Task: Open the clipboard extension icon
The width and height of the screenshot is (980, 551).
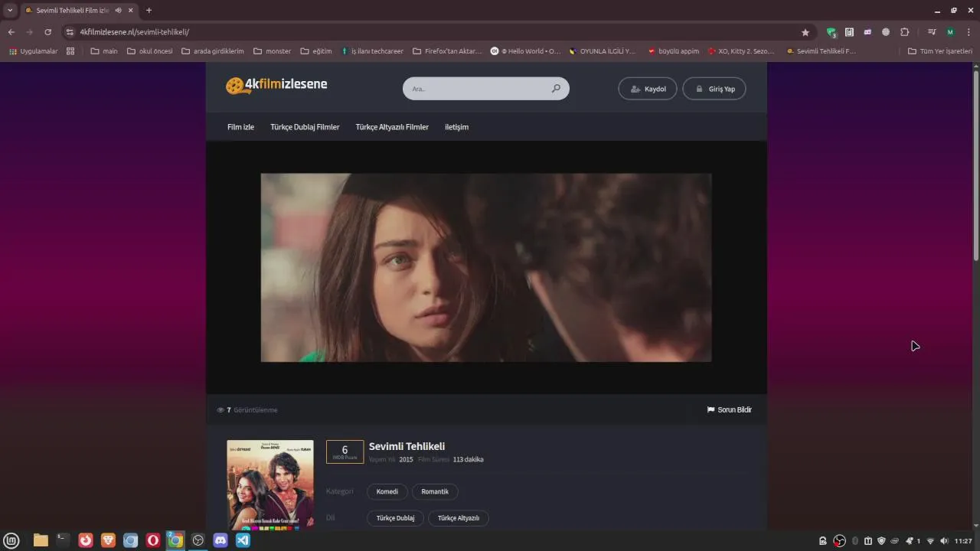Action: [x=849, y=32]
